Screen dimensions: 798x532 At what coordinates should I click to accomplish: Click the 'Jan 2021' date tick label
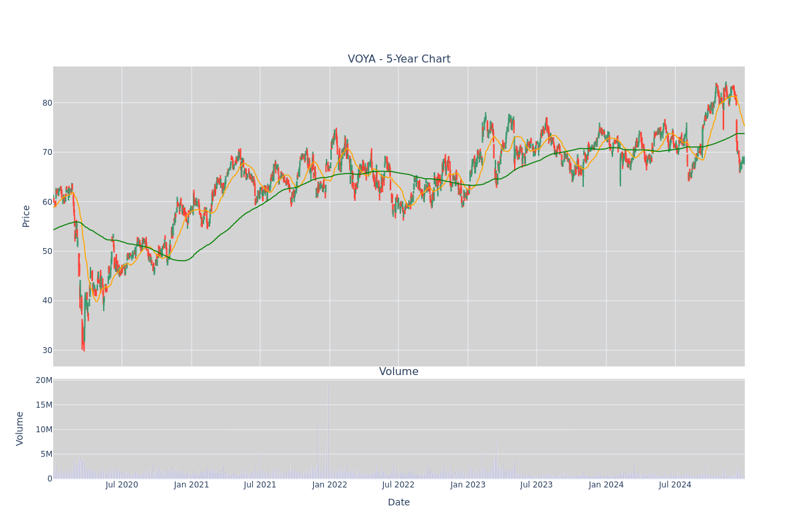point(192,485)
